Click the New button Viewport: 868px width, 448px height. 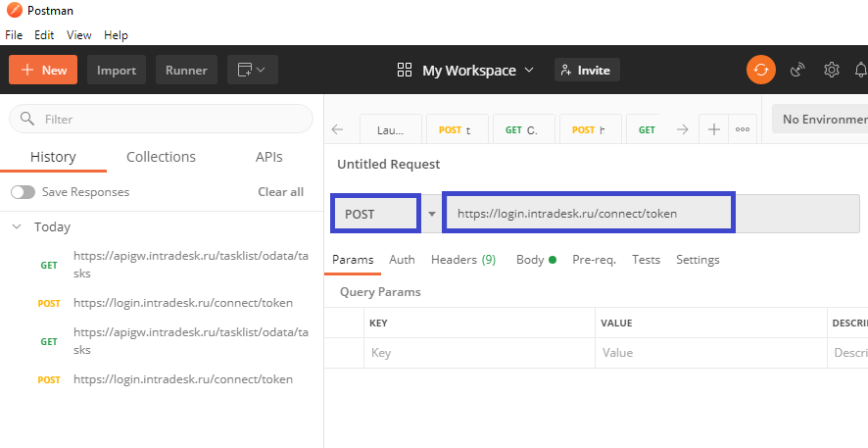point(43,70)
